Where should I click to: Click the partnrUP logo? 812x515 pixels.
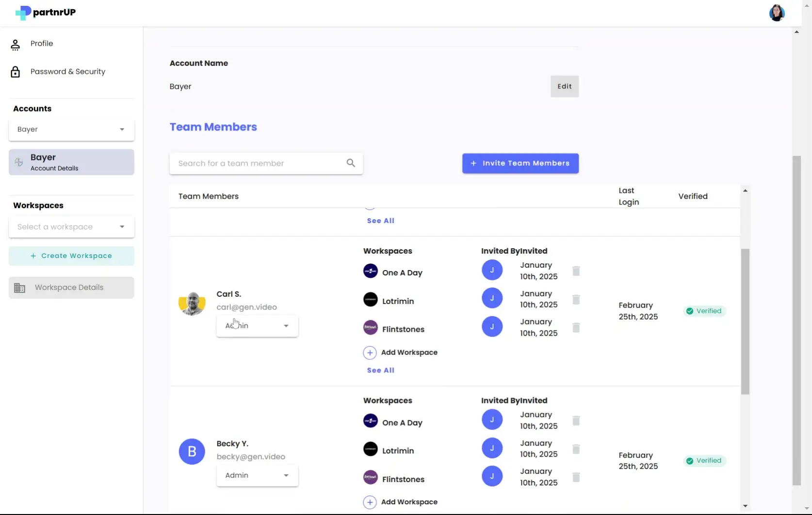click(45, 13)
